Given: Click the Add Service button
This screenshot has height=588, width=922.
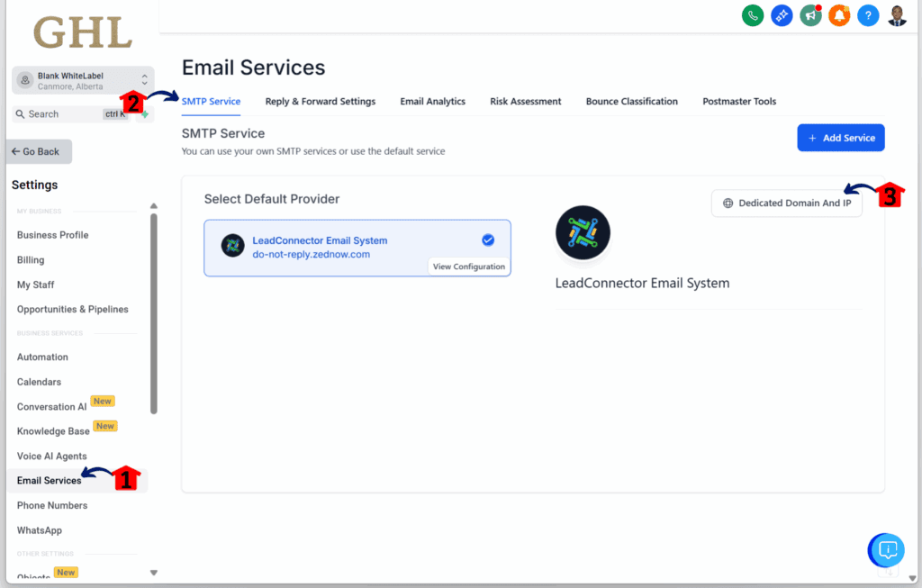Looking at the screenshot, I should 841,138.
